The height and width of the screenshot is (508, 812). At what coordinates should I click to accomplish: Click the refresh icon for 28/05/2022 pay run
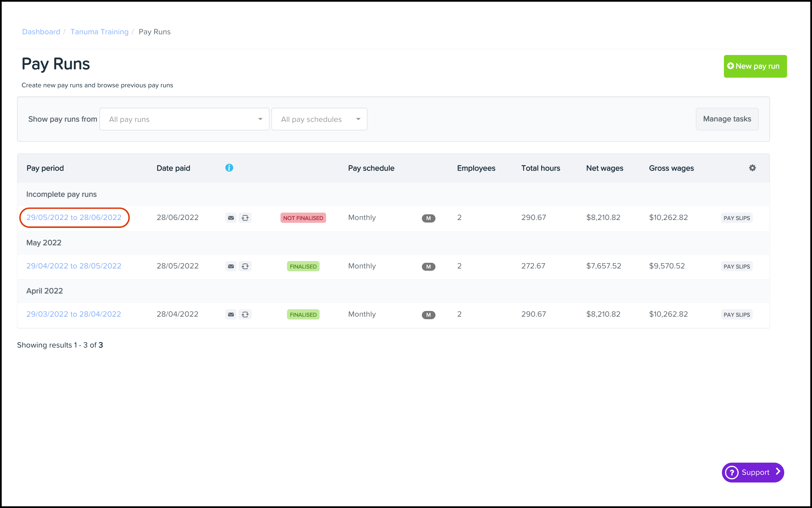click(245, 266)
